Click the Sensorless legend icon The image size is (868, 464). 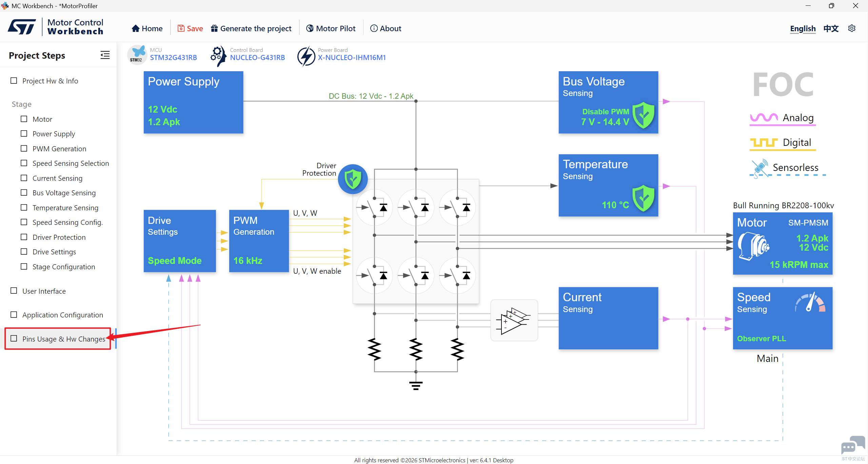tap(760, 168)
